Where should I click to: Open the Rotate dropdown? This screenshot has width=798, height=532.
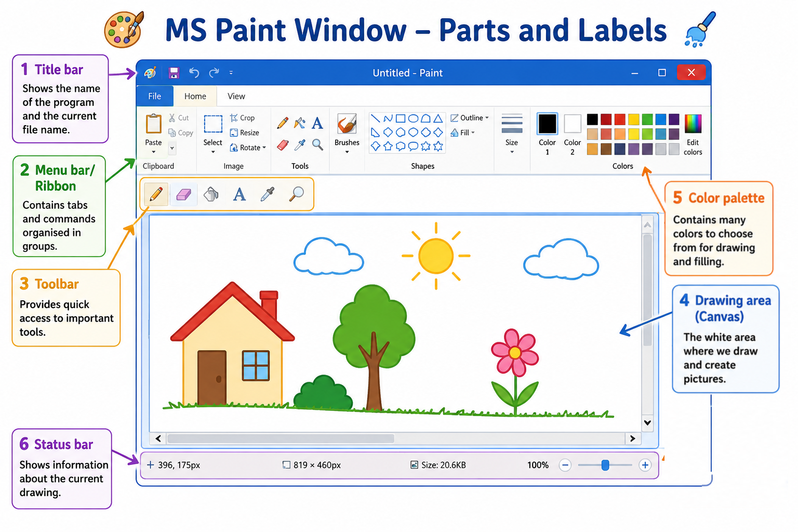(248, 148)
